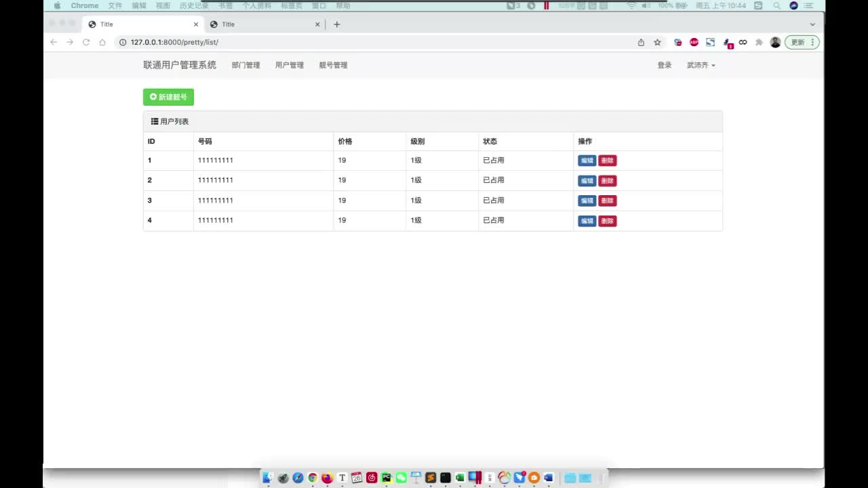Viewport: 868px width, 488px height.
Task: Open the 部门管理 nav item
Action: pyautogui.click(x=245, y=65)
